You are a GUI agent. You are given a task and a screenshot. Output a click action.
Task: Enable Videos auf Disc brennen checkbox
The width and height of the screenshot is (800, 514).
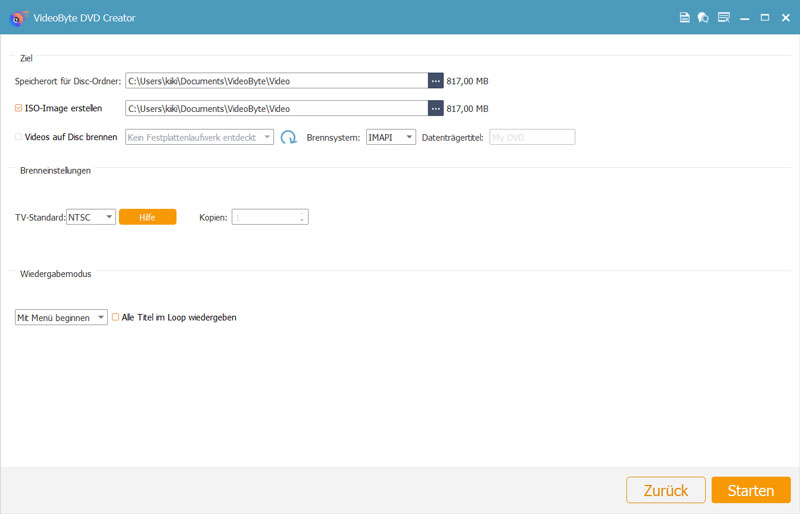tap(19, 137)
